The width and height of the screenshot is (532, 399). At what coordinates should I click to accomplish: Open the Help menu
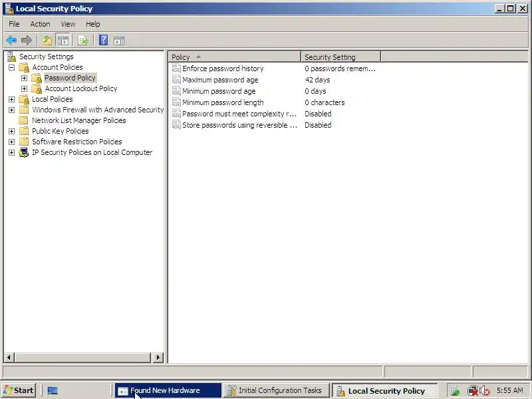92,24
